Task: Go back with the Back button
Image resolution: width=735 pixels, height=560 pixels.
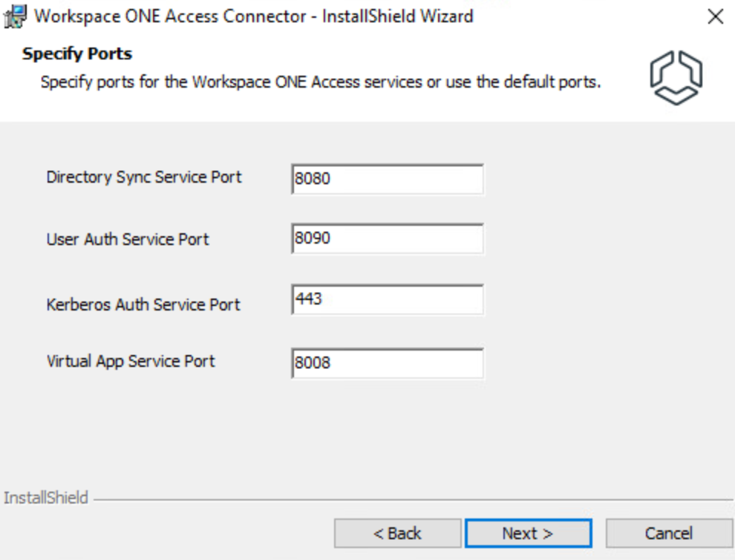Action: click(397, 533)
